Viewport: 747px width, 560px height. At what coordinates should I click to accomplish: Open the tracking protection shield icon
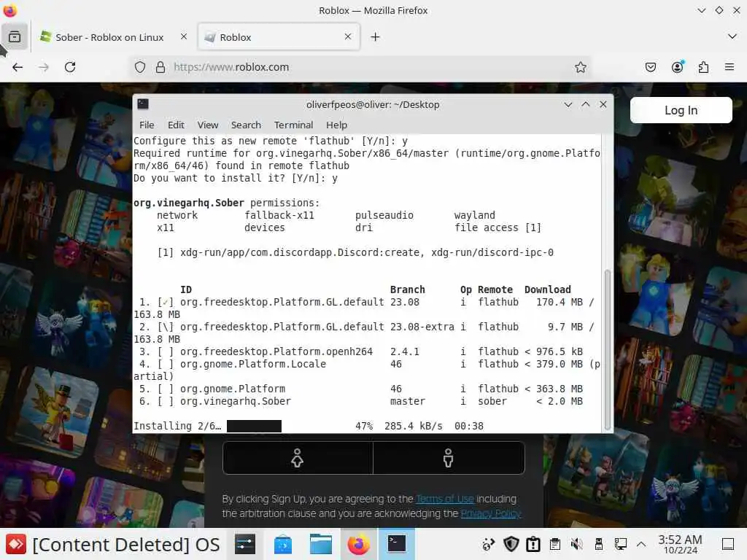click(139, 67)
